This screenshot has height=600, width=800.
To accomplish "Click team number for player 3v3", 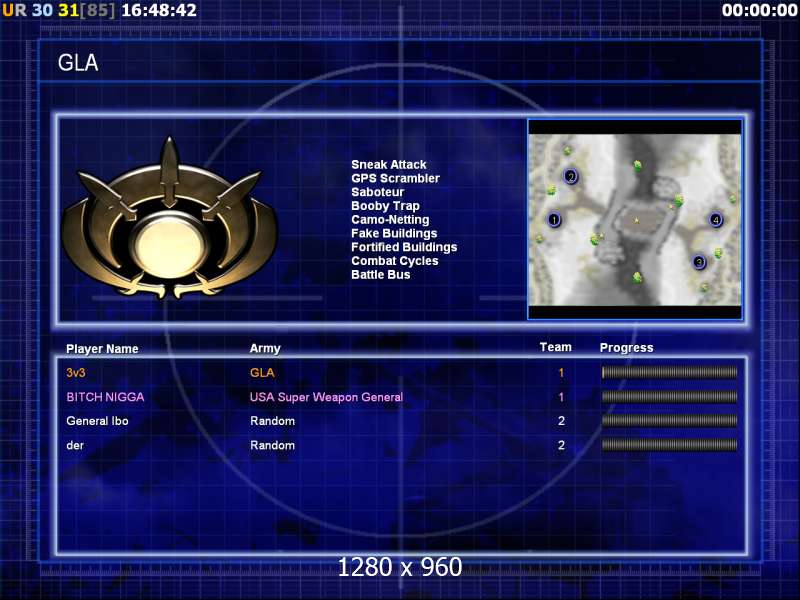I will point(561,373).
